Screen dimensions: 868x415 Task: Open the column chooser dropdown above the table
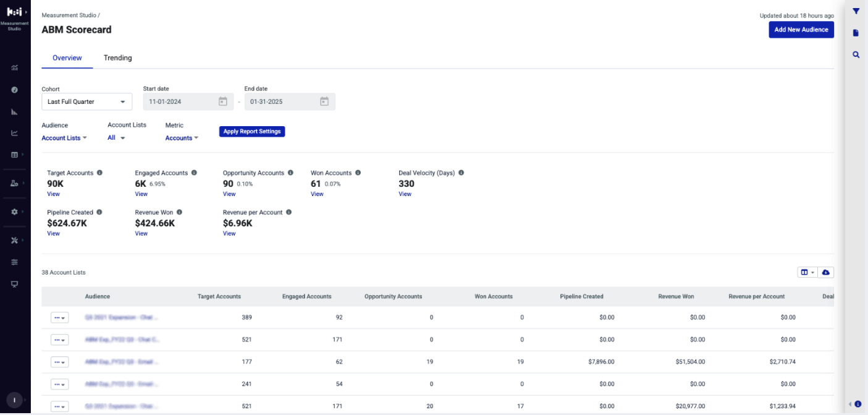(807, 272)
